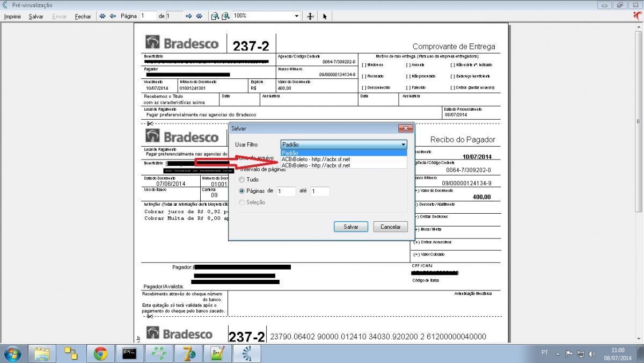This screenshot has height=363, width=644.
Task: Click the document number 01001241301
Action: pos(193,88)
